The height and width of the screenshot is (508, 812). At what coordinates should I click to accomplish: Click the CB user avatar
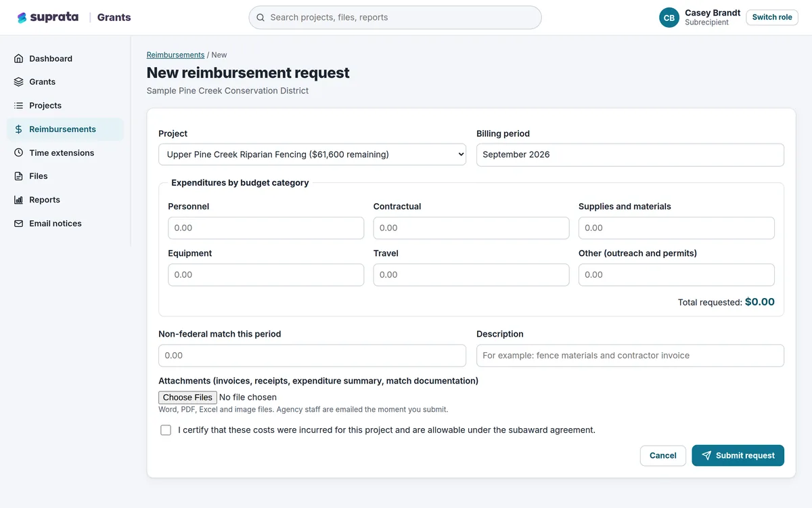coord(669,18)
